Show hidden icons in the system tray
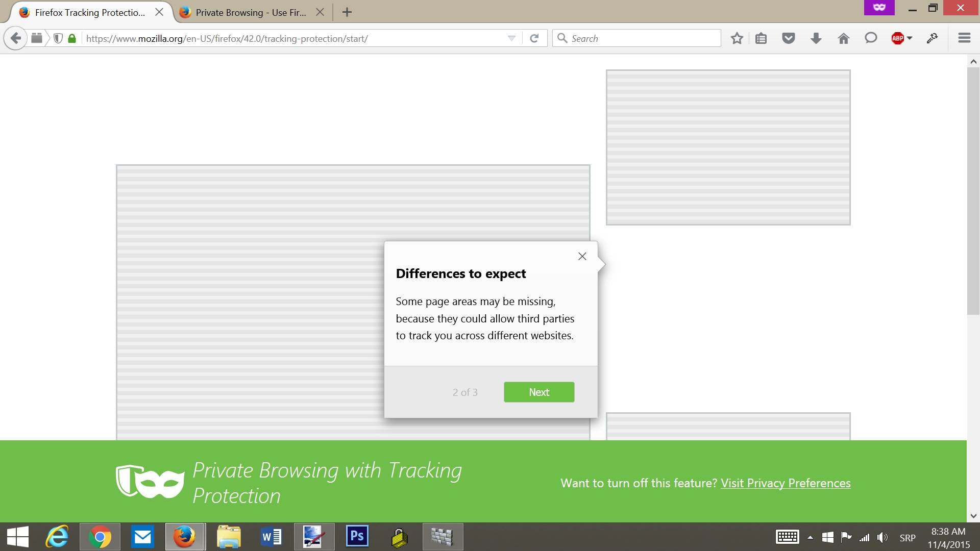 [811, 536]
